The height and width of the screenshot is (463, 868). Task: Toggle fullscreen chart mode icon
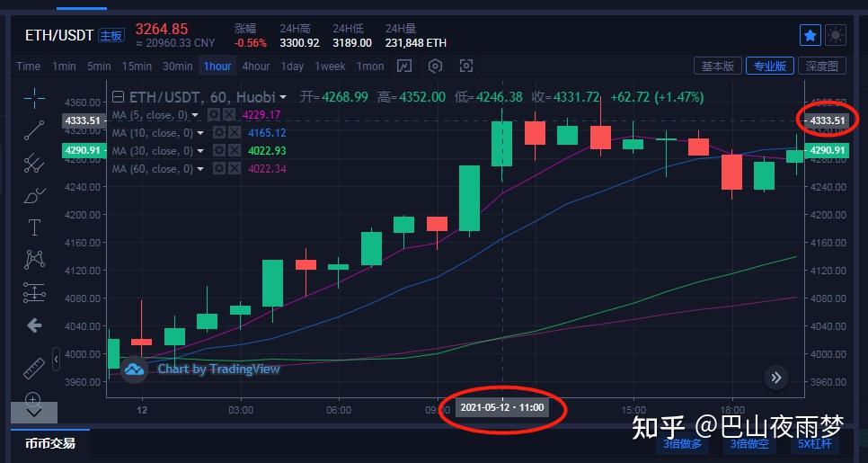(x=466, y=67)
